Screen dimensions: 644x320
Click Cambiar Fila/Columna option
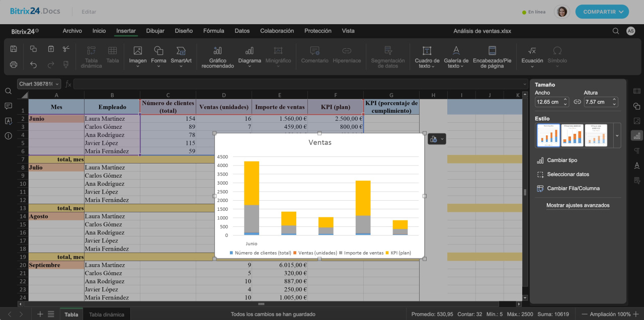(x=573, y=188)
